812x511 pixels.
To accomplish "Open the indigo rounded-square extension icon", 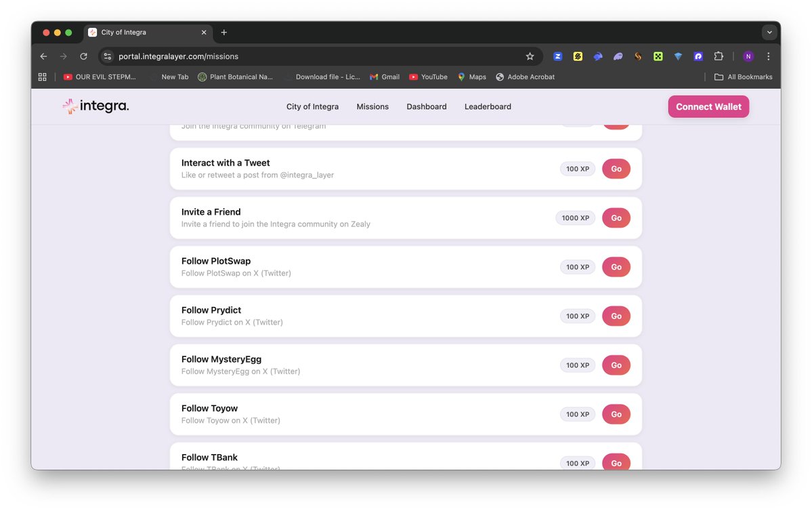I will (698, 56).
